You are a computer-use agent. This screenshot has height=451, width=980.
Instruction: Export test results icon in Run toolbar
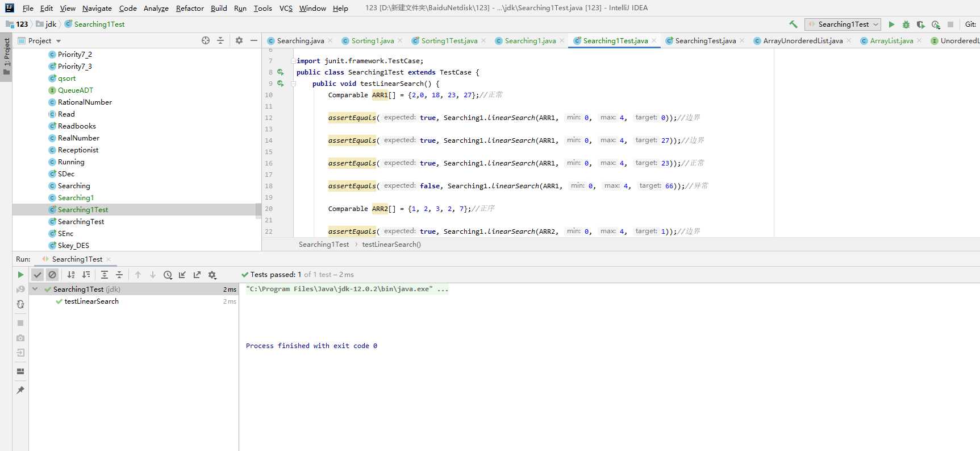197,275
